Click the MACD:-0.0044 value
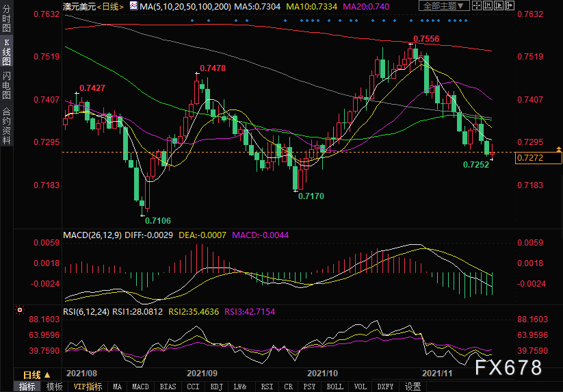Viewport: 563px width, 392px height. 261,235
